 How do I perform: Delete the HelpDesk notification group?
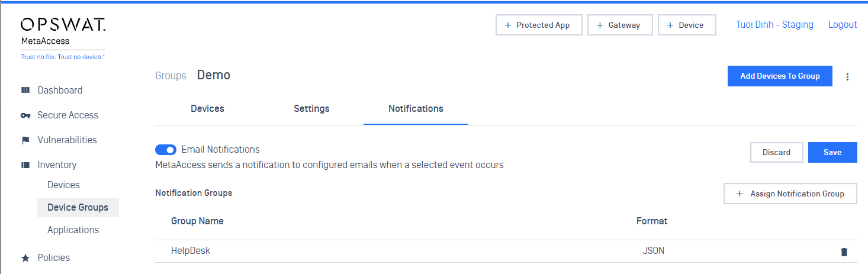(x=844, y=252)
